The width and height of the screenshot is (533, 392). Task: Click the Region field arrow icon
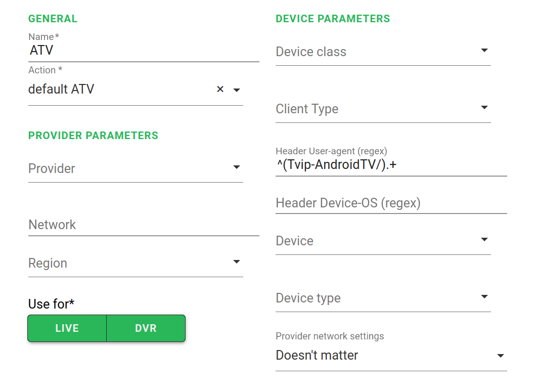tap(236, 262)
